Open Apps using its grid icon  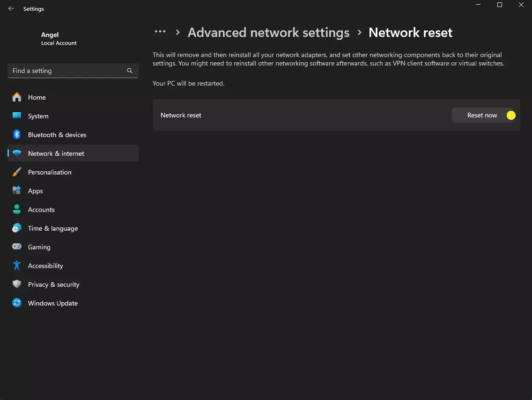point(17,191)
